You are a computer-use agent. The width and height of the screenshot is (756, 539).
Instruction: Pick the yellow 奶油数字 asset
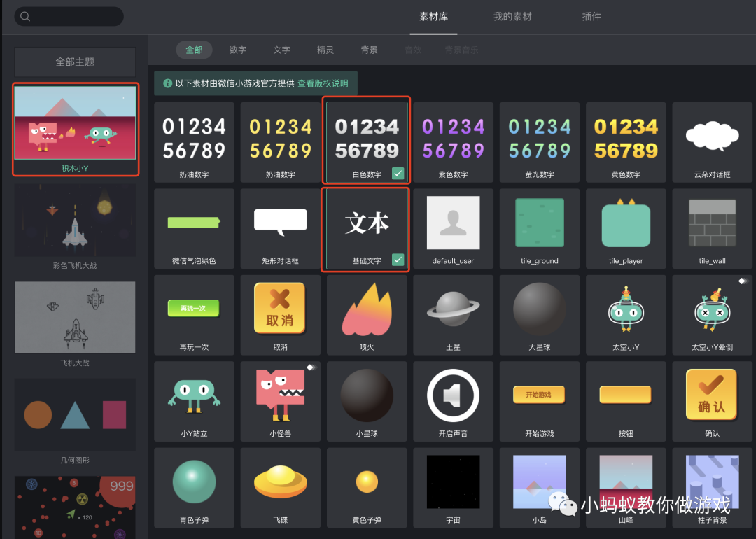point(281,141)
